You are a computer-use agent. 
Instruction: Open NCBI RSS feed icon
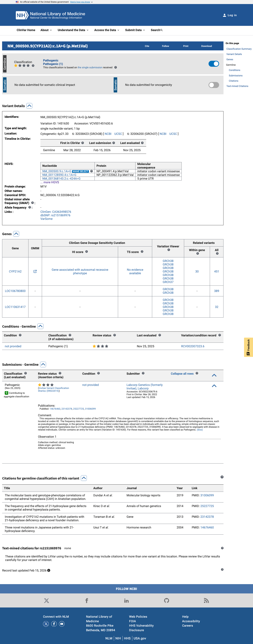tap(206, 601)
